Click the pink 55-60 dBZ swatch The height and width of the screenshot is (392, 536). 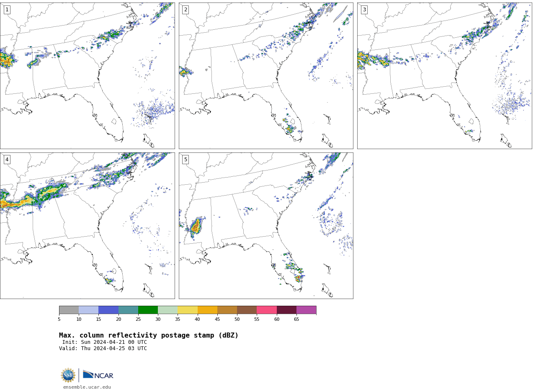click(x=267, y=310)
